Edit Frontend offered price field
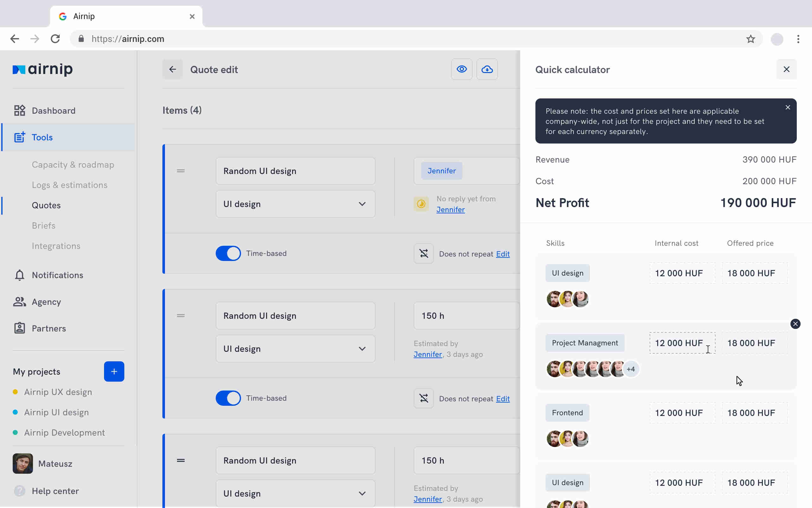The height and width of the screenshot is (508, 812). (755, 413)
